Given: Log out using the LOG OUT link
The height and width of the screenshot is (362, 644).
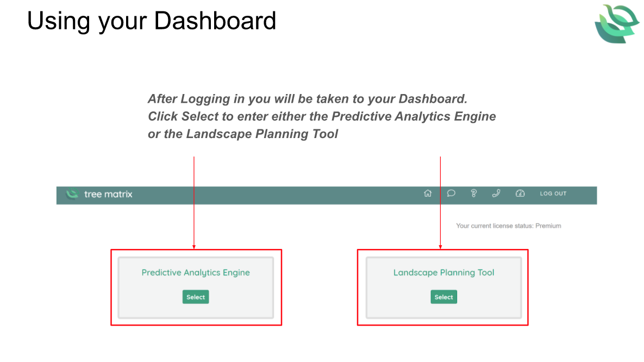Looking at the screenshot, I should pos(553,194).
